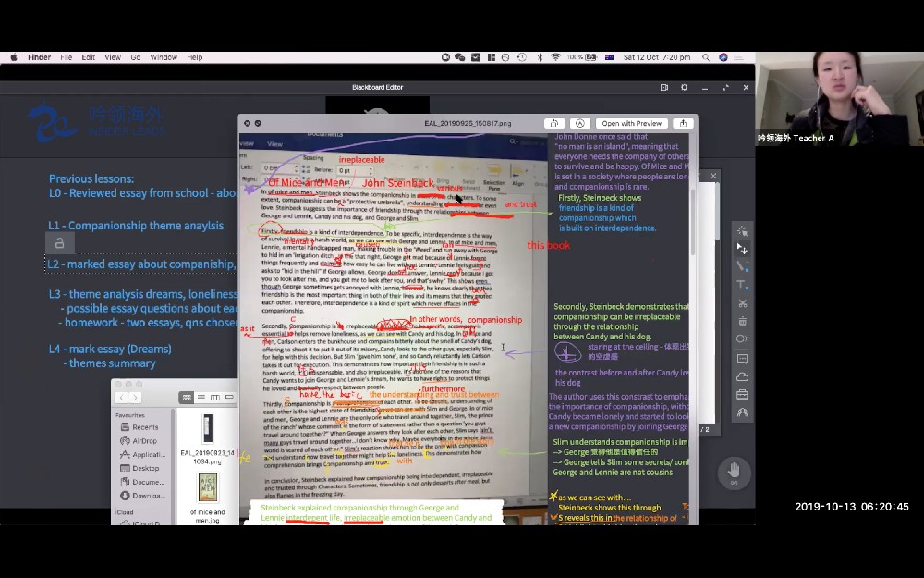Screen dimensions: 924x578
Task: Switch Finder to list view
Action: point(201,398)
